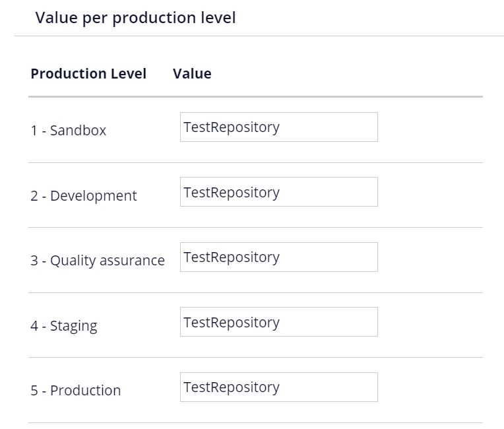The height and width of the screenshot is (429, 504).
Task: Click blank space right of Sandbox value field
Action: click(430, 127)
